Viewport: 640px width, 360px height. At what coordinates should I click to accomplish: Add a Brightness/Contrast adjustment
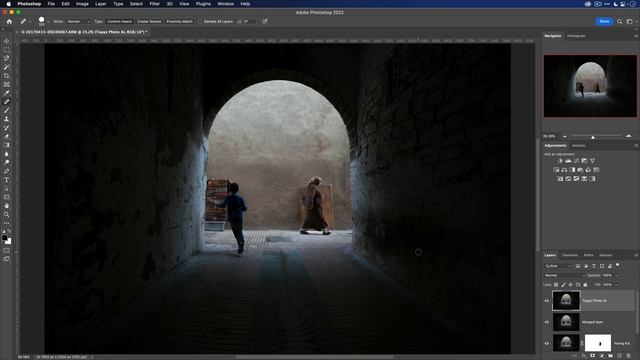pos(560,161)
